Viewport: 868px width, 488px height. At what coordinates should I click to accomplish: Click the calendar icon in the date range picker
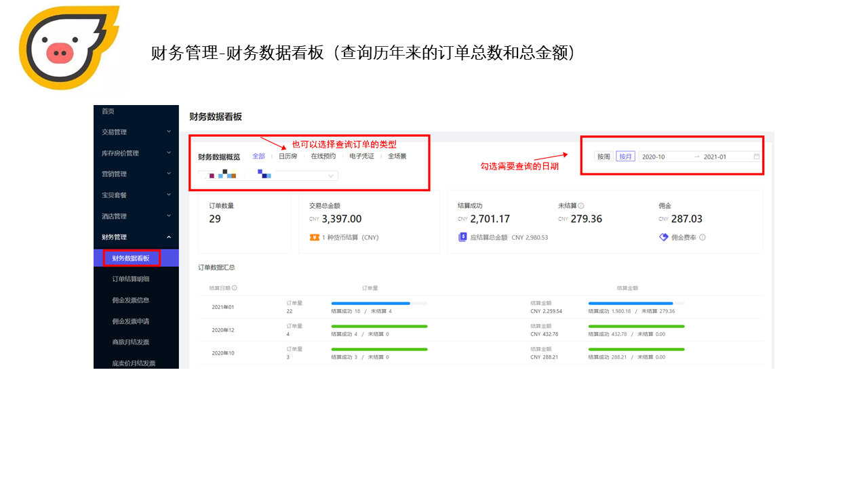tap(757, 157)
